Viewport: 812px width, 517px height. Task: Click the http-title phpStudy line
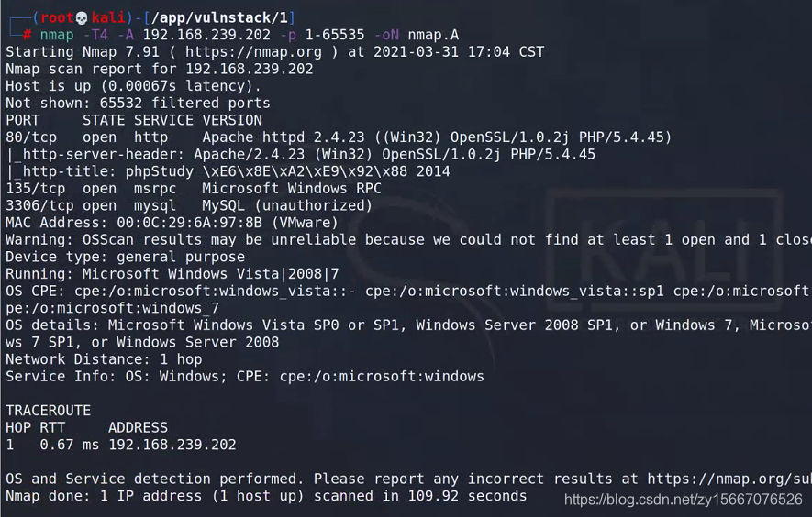(x=228, y=171)
